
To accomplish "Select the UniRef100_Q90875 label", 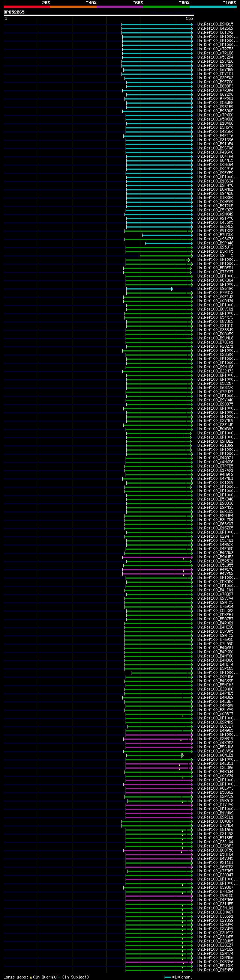I will tap(215, 404).
